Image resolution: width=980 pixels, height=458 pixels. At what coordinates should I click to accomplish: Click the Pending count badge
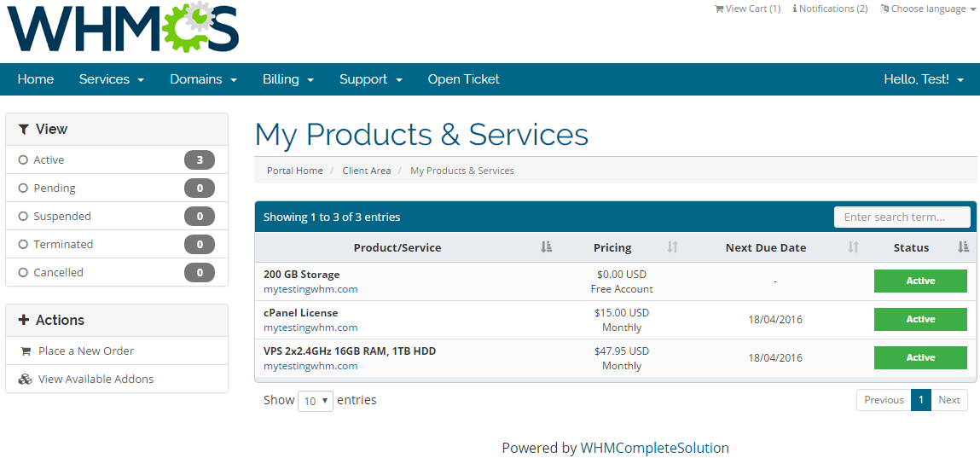tap(200, 188)
